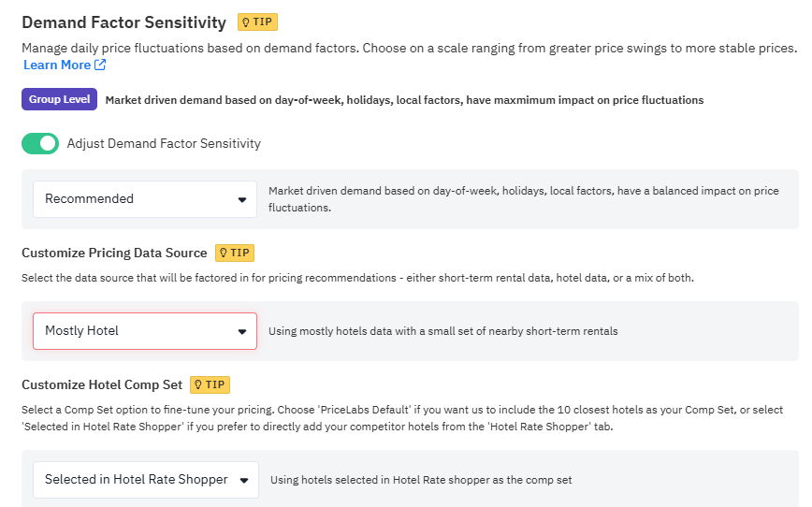Click the caret arrow beside Selected in Hotel Rate Shopper
812x507 pixels.
tap(244, 480)
